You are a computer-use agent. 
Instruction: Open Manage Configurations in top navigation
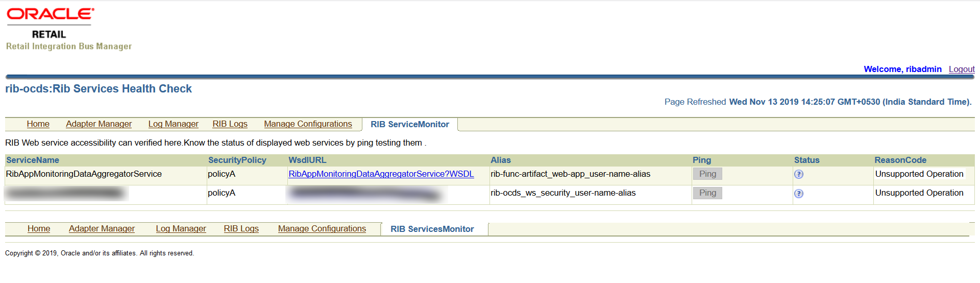coord(308,124)
